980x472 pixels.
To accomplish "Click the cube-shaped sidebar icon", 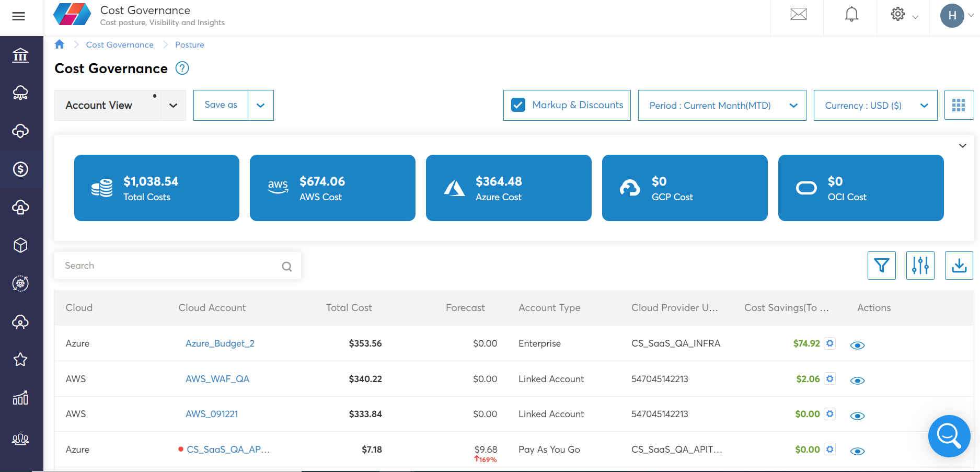I will (21, 245).
